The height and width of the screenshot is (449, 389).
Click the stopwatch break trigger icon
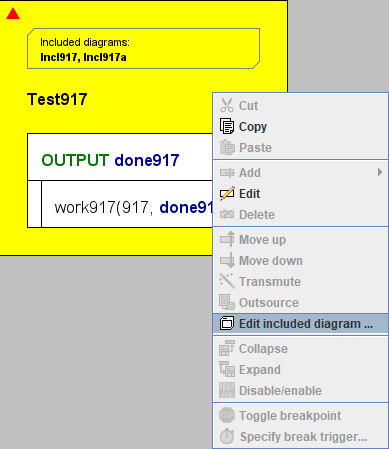227,436
